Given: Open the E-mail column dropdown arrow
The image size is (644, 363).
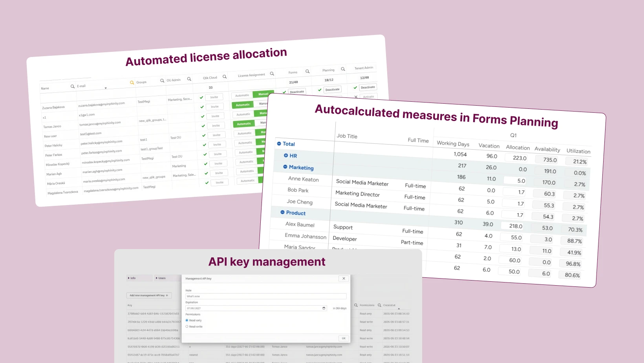Looking at the screenshot, I should coord(106,88).
